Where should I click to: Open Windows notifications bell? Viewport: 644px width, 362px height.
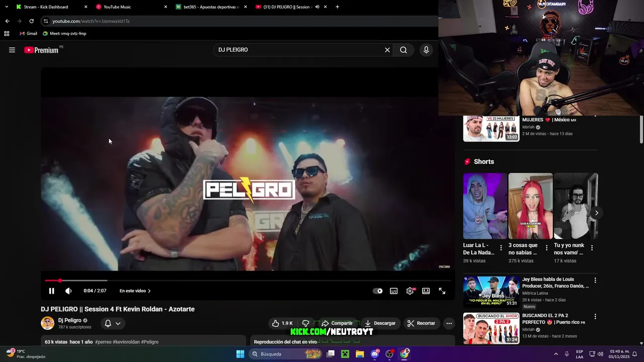point(633,354)
